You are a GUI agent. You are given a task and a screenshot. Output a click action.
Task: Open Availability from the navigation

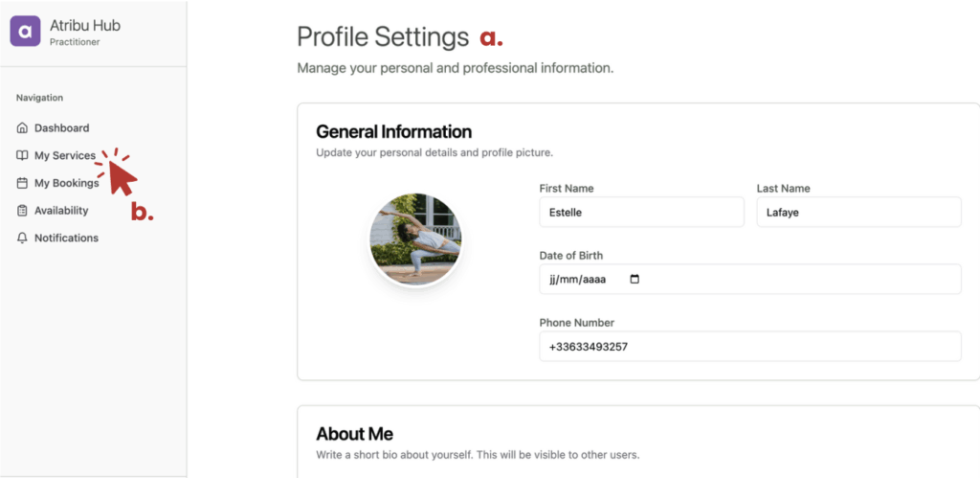60,211
